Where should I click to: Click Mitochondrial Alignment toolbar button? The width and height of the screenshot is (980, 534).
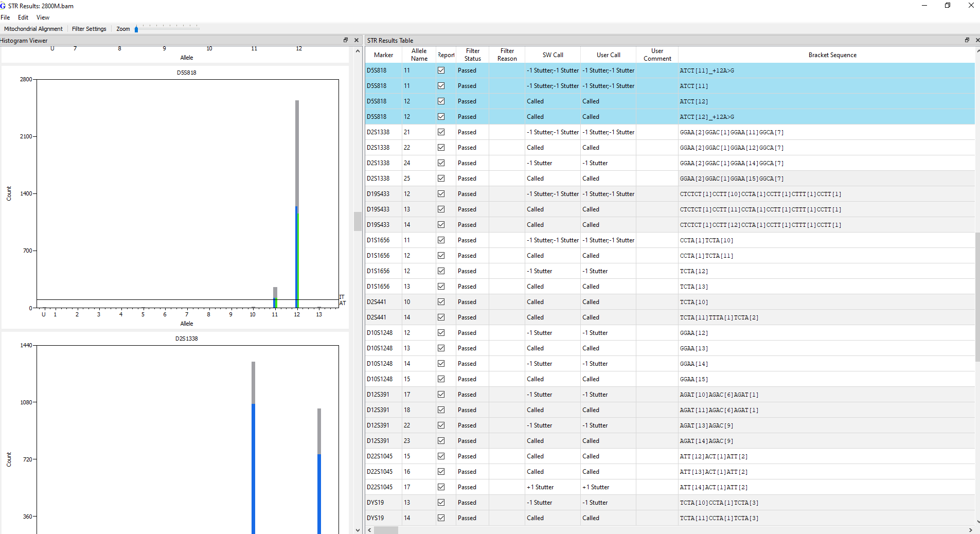click(33, 29)
